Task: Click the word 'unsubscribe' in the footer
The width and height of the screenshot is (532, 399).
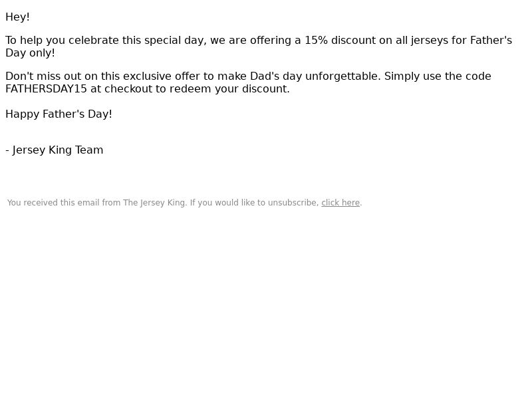Action: (292, 203)
